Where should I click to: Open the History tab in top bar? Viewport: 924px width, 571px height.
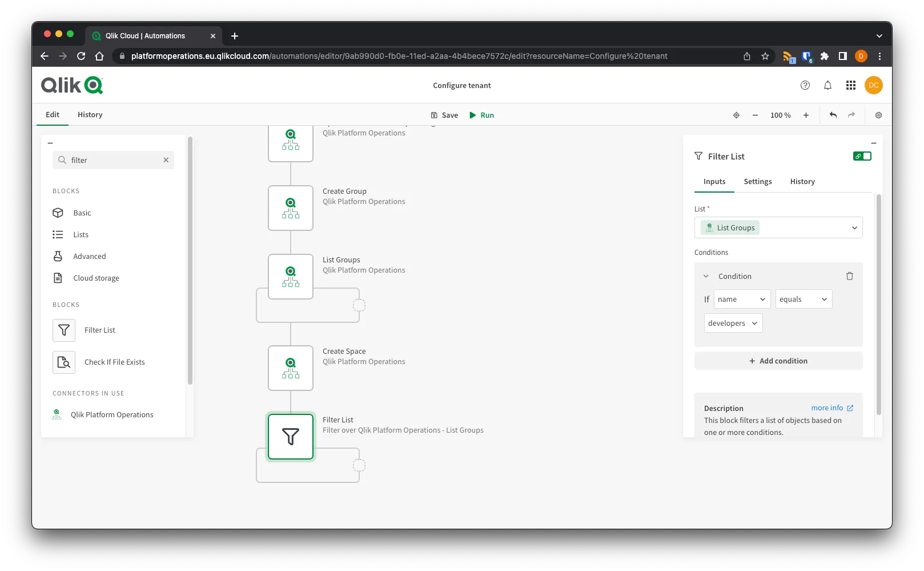pyautogui.click(x=90, y=114)
